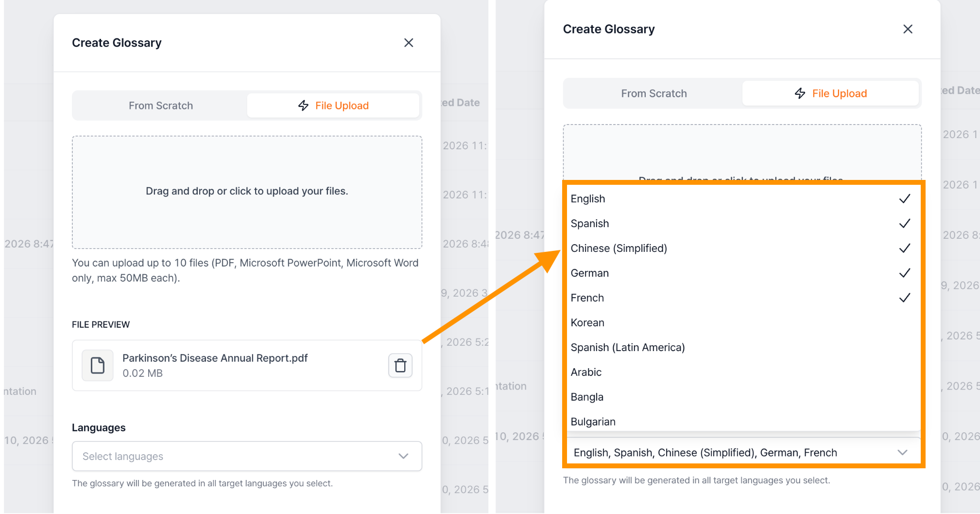
Task: Collapse the selected languages dropdown chevron
Action: tap(902, 453)
